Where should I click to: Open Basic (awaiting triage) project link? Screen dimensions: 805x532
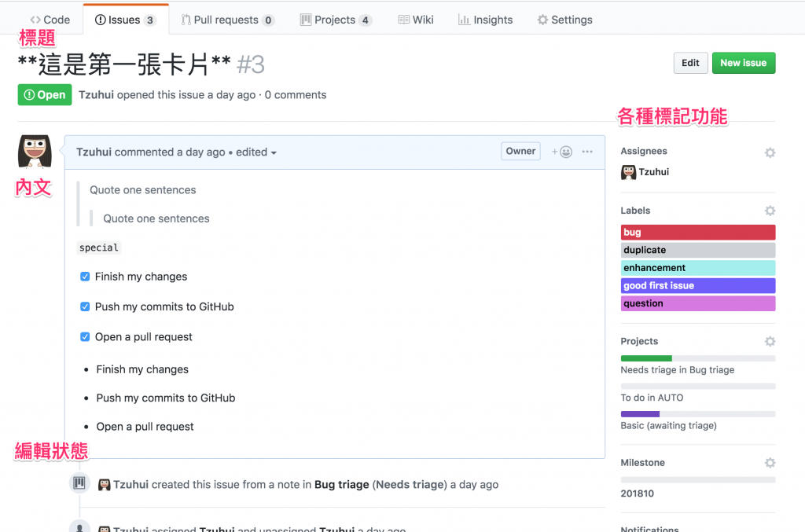(x=668, y=425)
